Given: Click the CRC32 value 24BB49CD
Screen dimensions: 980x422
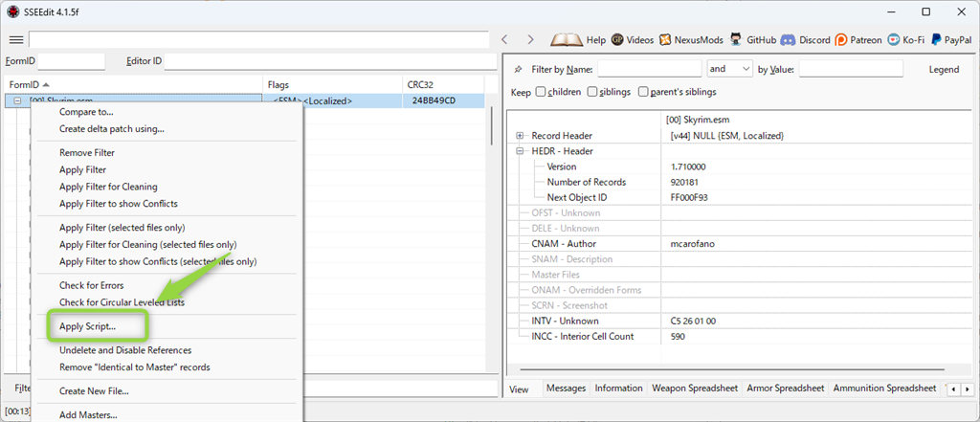Looking at the screenshot, I should click(434, 100).
